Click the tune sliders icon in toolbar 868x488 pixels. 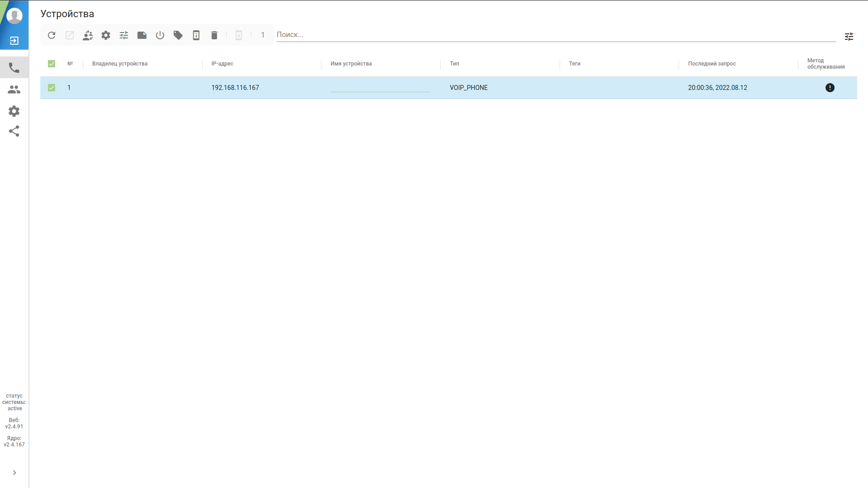124,35
